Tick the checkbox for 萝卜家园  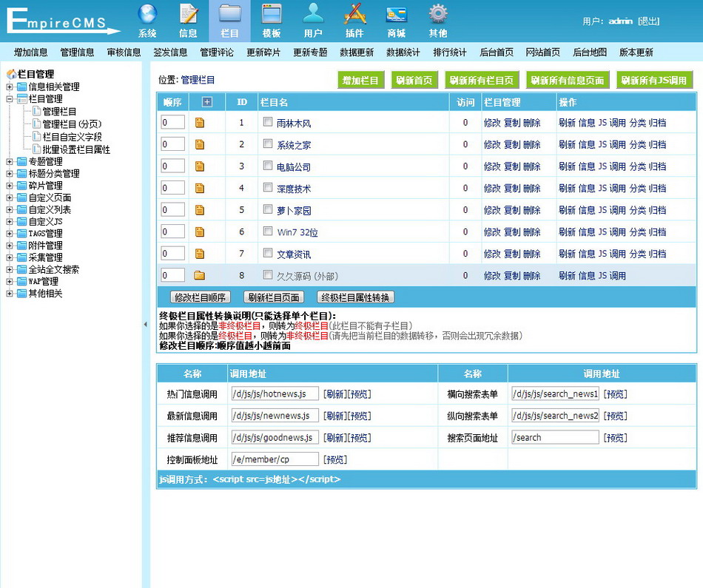(268, 209)
